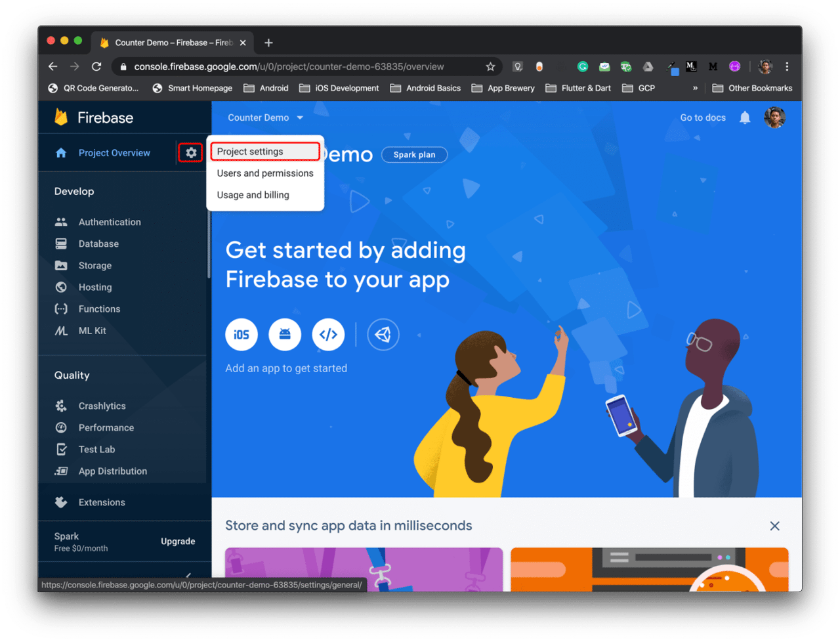Click the browser address bar URL
840x642 pixels.
[x=289, y=66]
